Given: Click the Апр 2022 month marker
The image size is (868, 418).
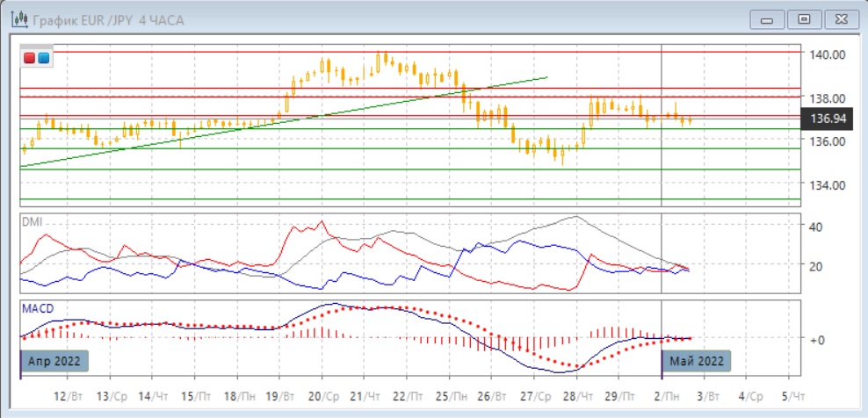Looking at the screenshot, I should pyautogui.click(x=54, y=361).
